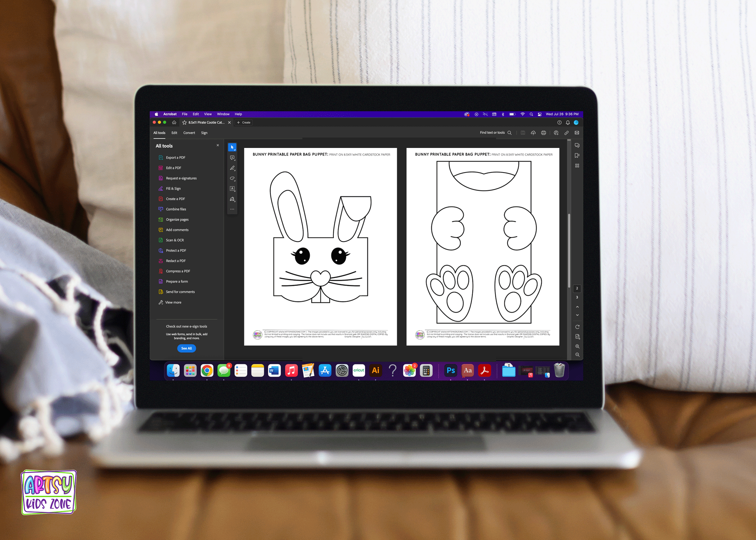Open the Comments panel from right sidebar
The height and width of the screenshot is (540, 756).
(x=577, y=145)
